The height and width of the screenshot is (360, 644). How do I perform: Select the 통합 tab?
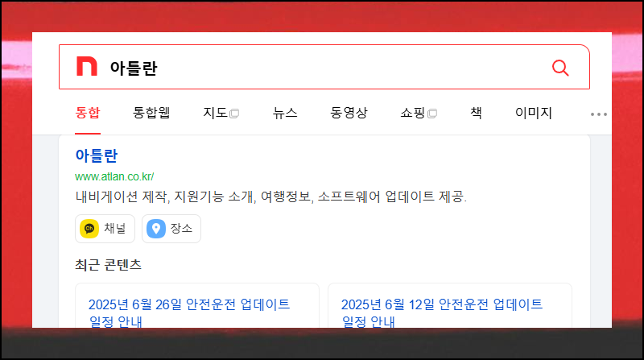[88, 113]
